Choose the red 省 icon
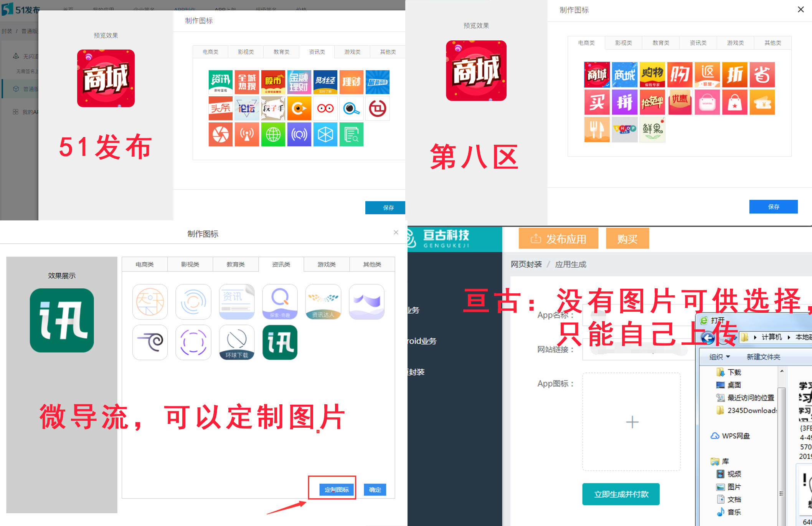This screenshot has height=526, width=812. click(762, 74)
